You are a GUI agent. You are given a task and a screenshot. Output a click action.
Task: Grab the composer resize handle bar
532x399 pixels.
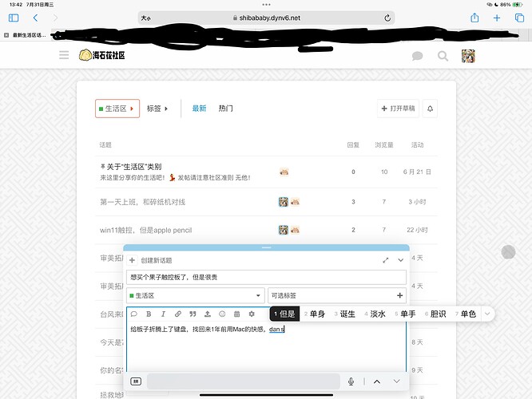(x=266, y=247)
